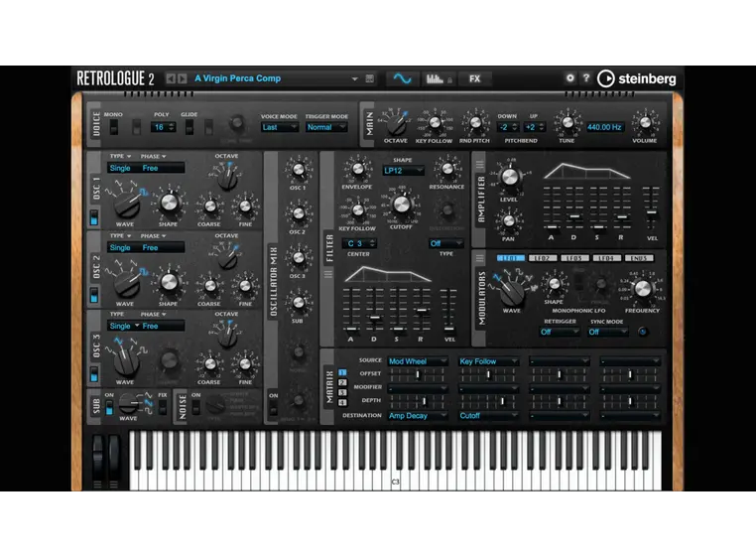Open the Voice Mode dropdown showing Last
Screen dimensions: 756x558
pos(280,127)
